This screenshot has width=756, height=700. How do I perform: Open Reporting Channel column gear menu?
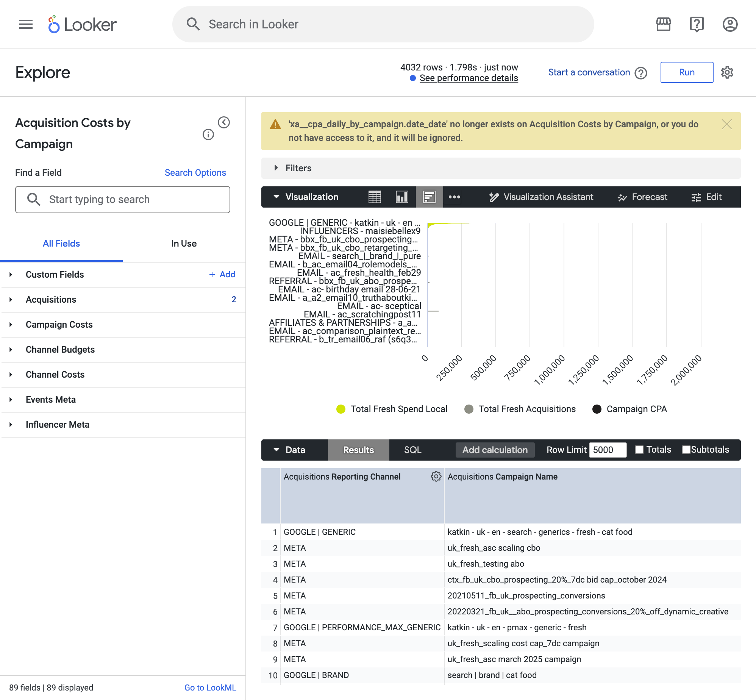[x=436, y=477]
